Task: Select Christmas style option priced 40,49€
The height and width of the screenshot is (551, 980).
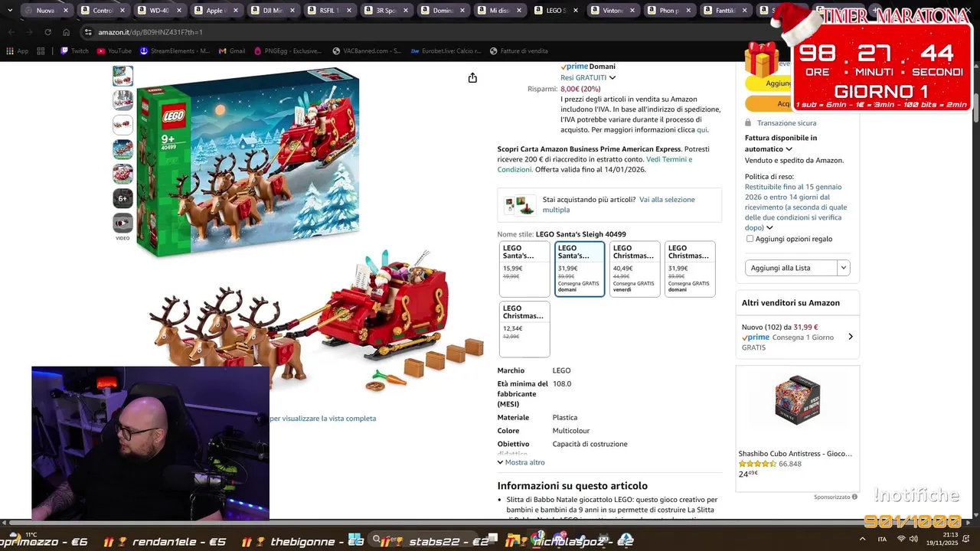Action: tap(635, 269)
